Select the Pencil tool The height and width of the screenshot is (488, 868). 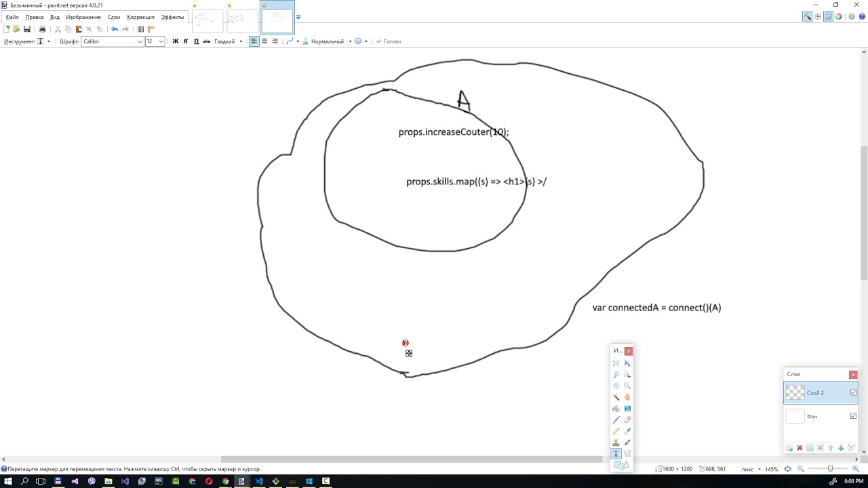point(616,431)
